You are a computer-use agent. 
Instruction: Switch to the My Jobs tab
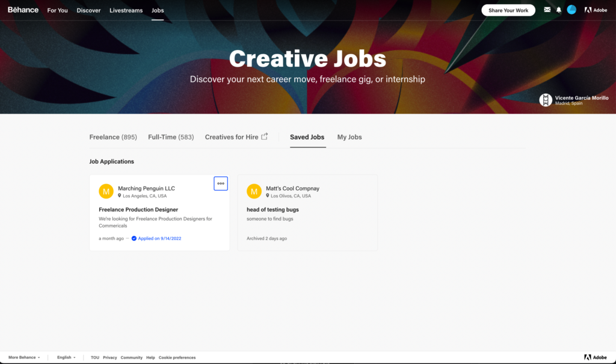point(350,137)
